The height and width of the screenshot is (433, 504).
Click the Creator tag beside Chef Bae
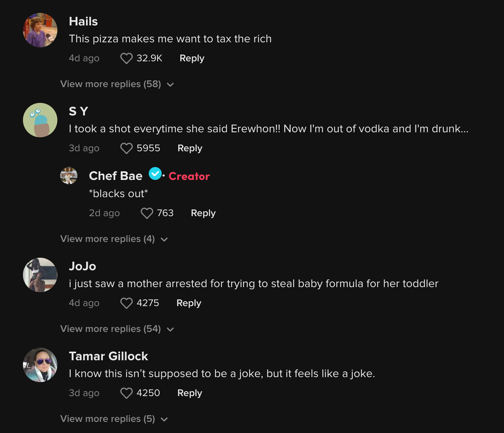coord(189,176)
